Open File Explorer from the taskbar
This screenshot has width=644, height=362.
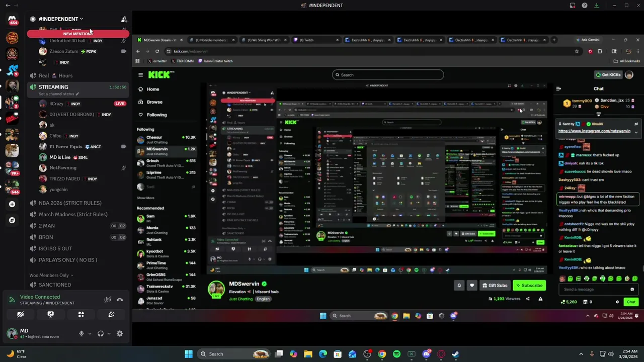tap(308, 354)
